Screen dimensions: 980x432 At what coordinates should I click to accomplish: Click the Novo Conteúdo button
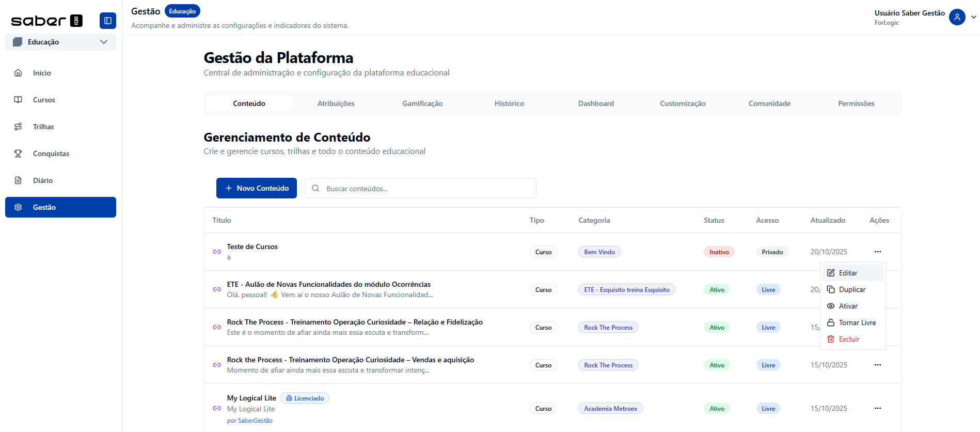256,188
